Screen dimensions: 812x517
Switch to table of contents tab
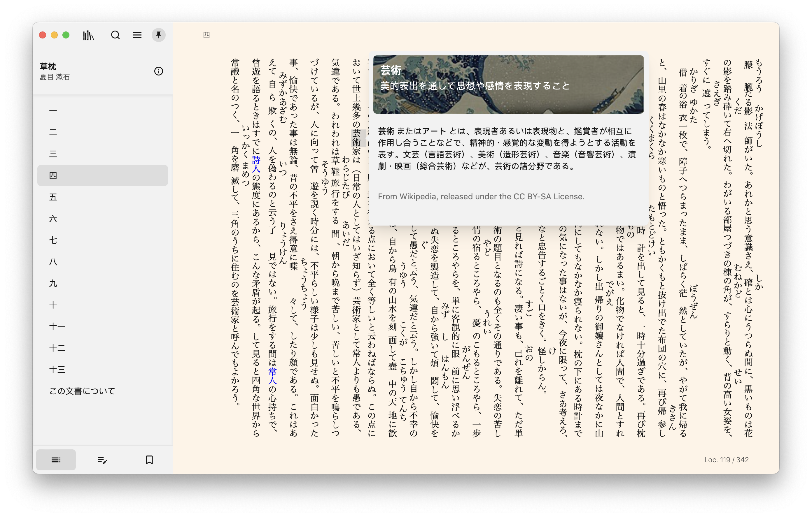56,460
